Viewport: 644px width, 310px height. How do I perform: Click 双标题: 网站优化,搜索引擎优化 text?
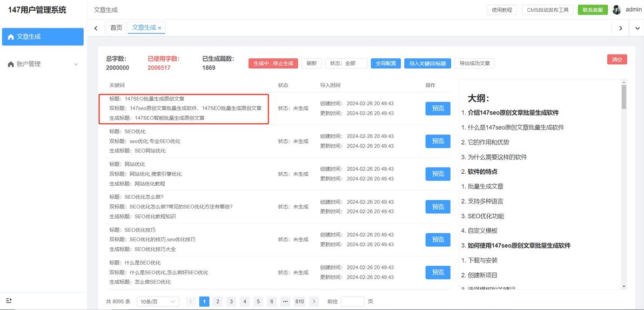[x=145, y=174]
